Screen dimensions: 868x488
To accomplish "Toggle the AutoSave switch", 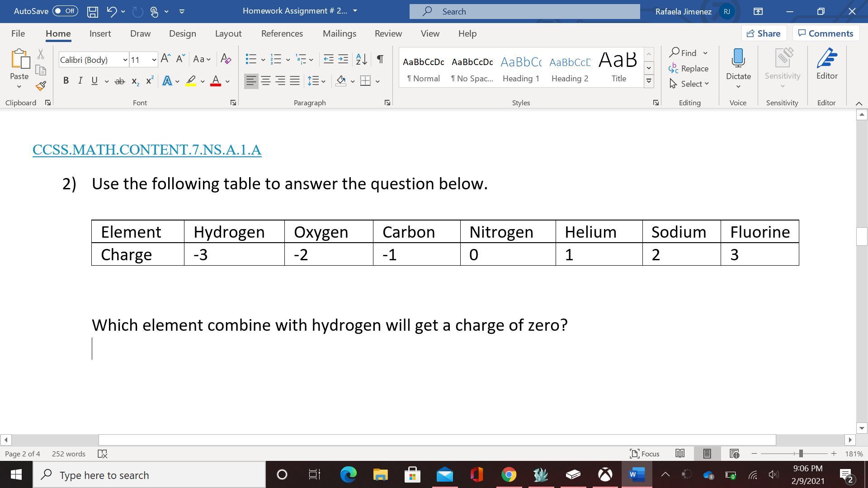I will tap(65, 11).
